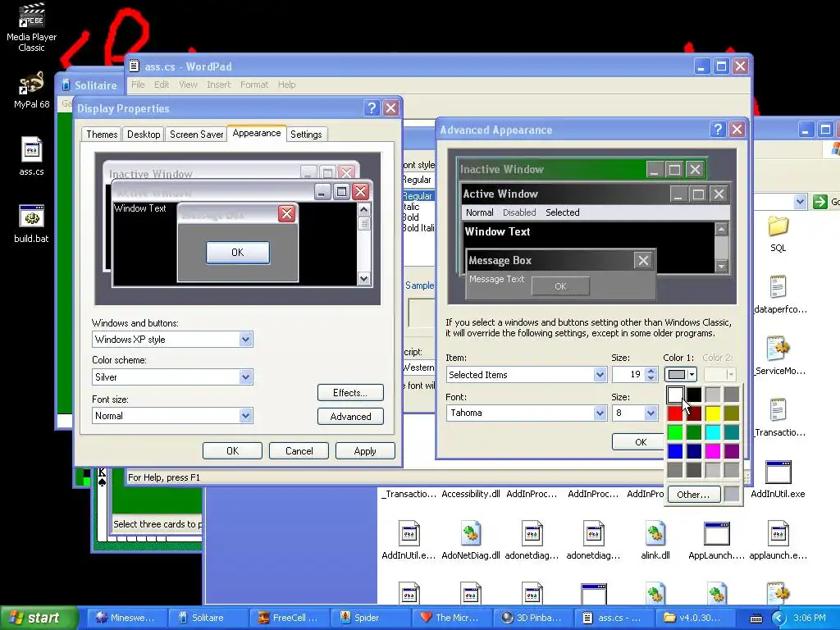Open the Settings tab
Screen dimensions: 840x630
pos(306,135)
